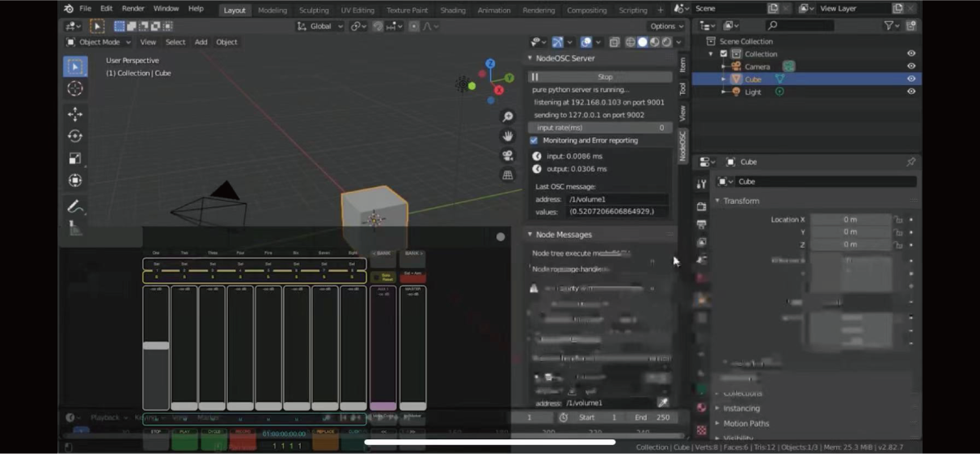Viewport: 980px width, 454px height.
Task: Open the File menu
Action: 85,9
